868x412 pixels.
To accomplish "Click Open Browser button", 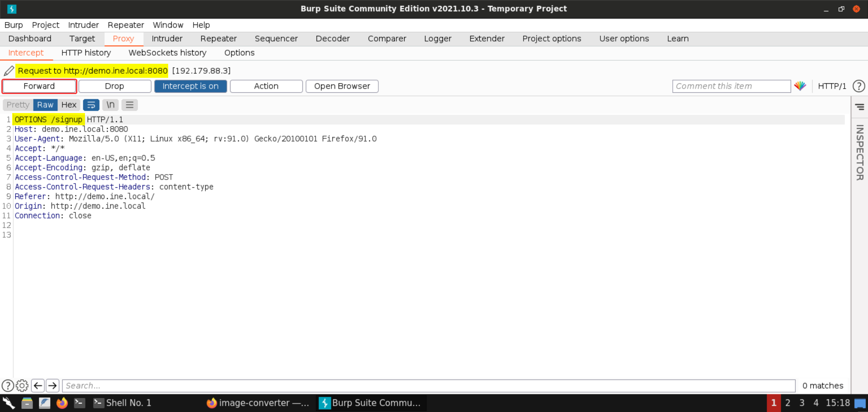I will [342, 86].
